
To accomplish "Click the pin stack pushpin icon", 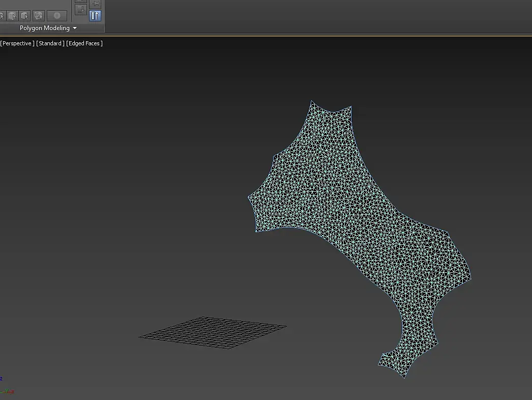I will tap(95, 4).
